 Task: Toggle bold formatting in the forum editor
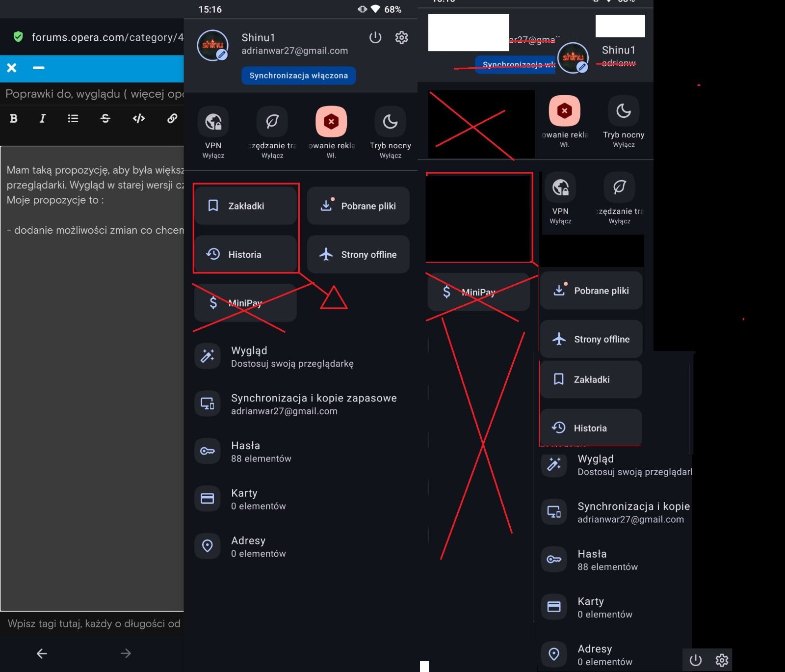point(14,118)
